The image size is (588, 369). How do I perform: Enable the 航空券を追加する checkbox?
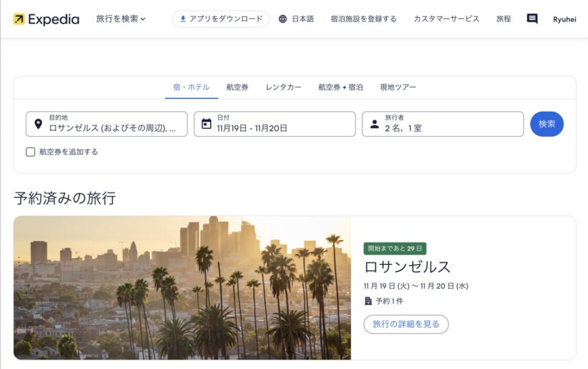(30, 152)
